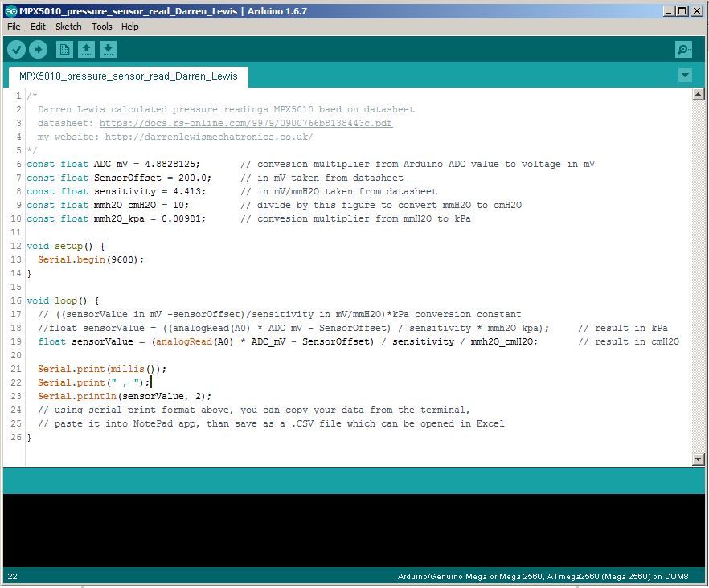Open the Tools menu
Image resolution: width=709 pixels, height=588 pixels.
coord(101,27)
